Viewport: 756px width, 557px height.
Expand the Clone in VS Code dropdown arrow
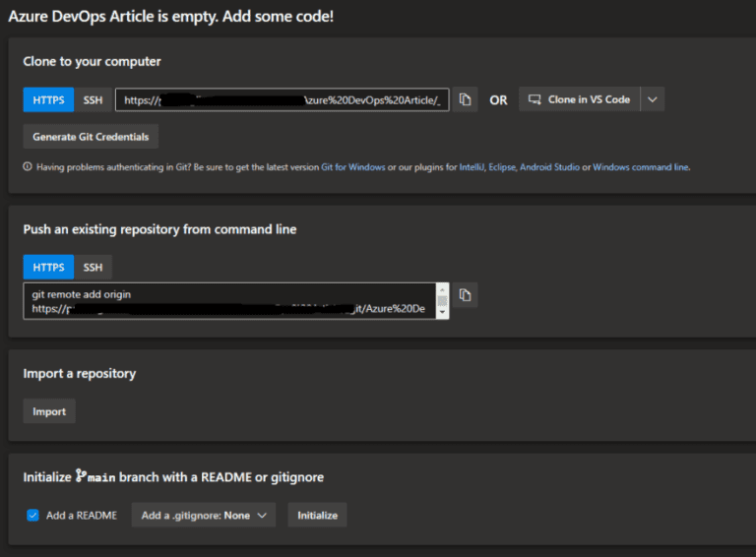click(x=652, y=99)
